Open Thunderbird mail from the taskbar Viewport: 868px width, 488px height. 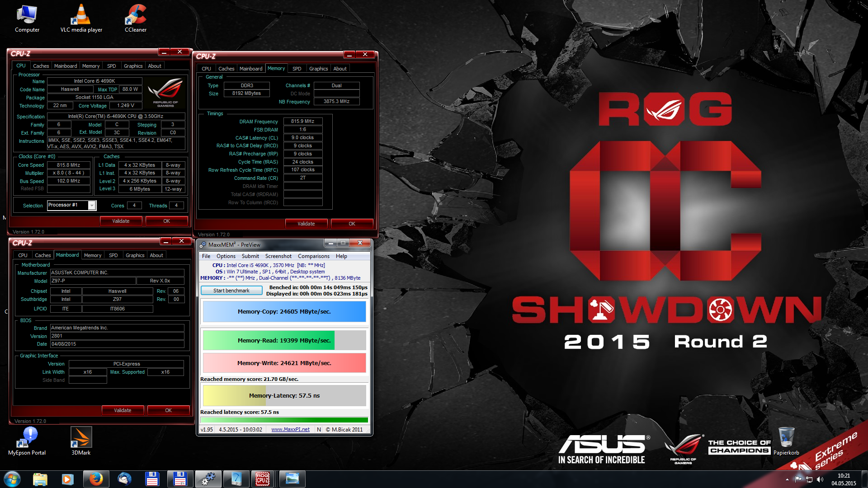pyautogui.click(x=124, y=479)
